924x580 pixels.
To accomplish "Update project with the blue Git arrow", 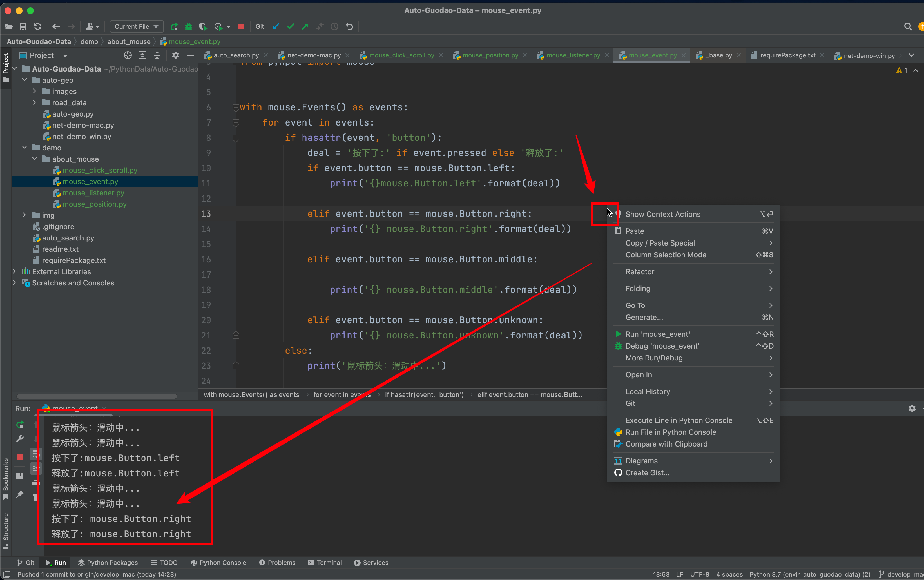I will click(276, 26).
